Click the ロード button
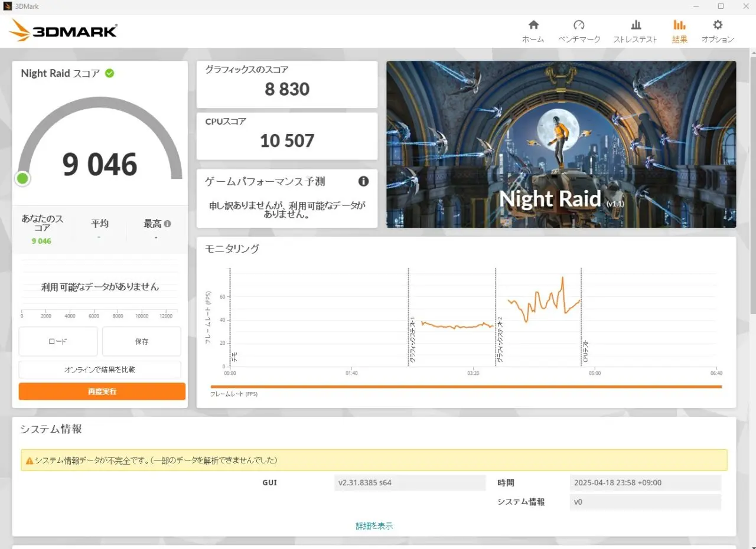The width and height of the screenshot is (756, 549). [x=58, y=341]
